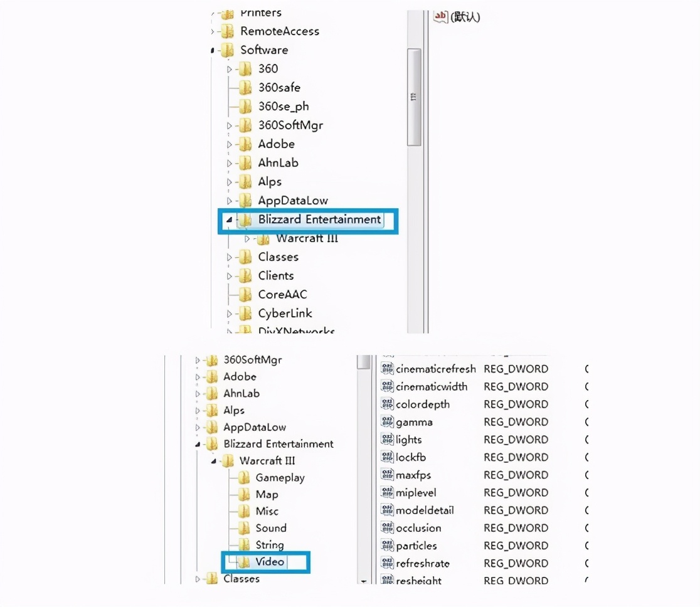
Task: Click the scroll down arrow beside Classes
Action: (364, 581)
